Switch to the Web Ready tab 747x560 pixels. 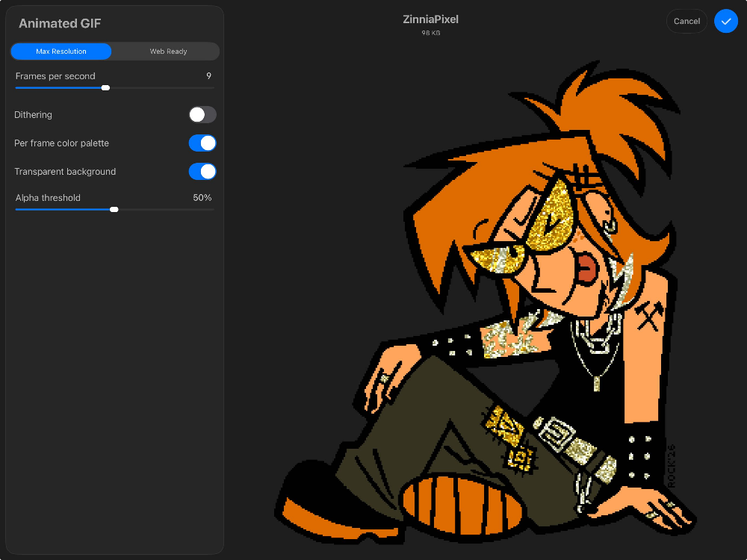tap(168, 52)
